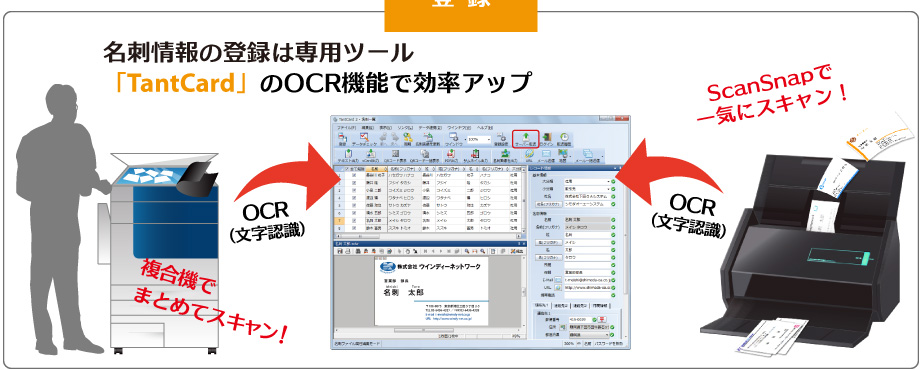The image size is (920, 370).
Task: Select row number 7 in list
Action: 339,221
